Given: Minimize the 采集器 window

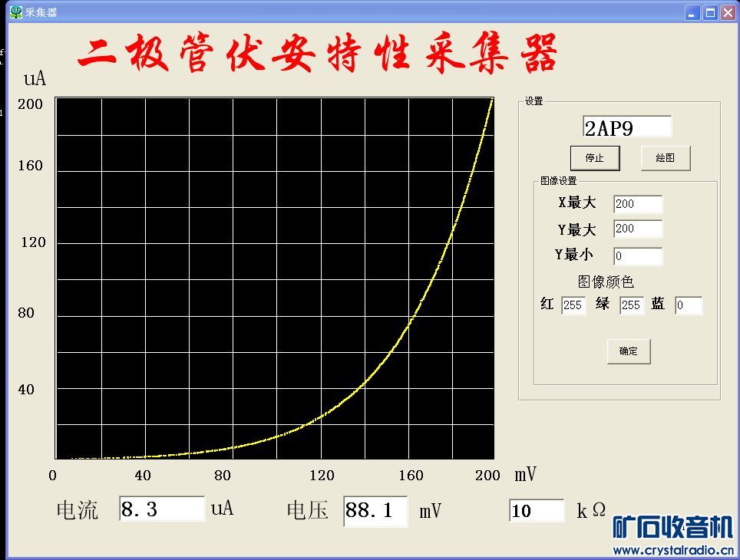Looking at the screenshot, I should coord(692,12).
